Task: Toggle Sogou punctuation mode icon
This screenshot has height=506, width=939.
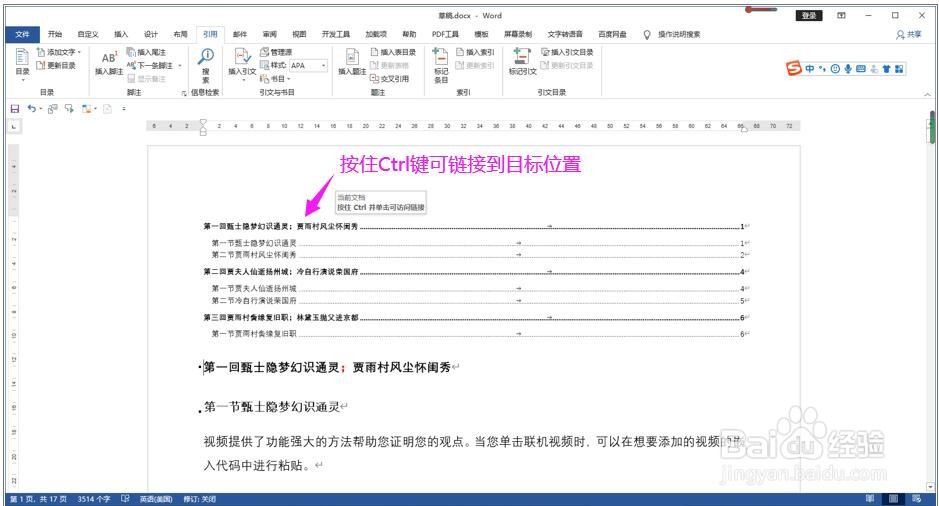Action: click(822, 69)
